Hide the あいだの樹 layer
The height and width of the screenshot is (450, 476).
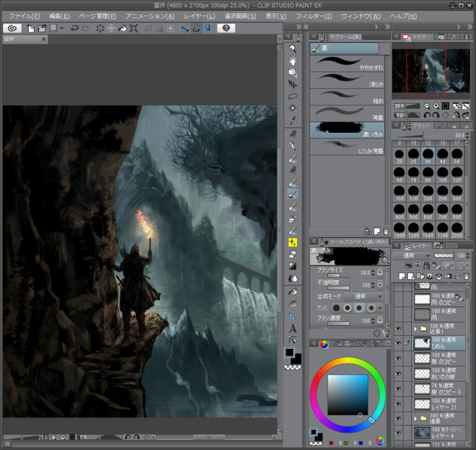(399, 374)
